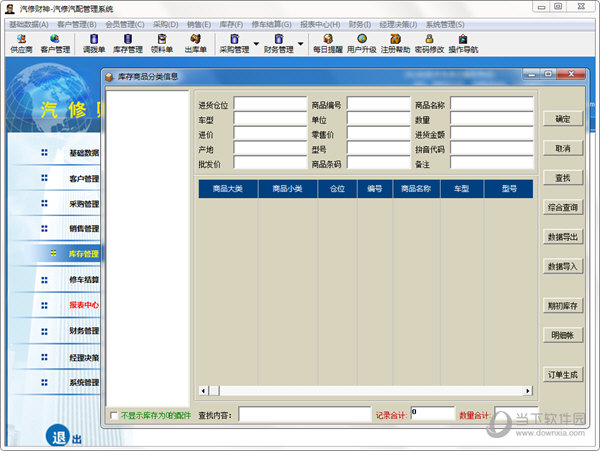Open the 基础数据(A) menu
This screenshot has height=451, width=600.
pyautogui.click(x=29, y=24)
